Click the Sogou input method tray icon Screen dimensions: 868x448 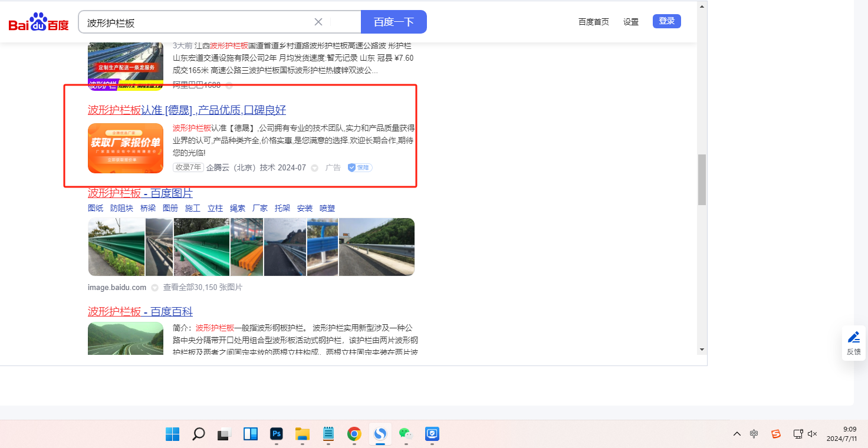click(x=776, y=434)
